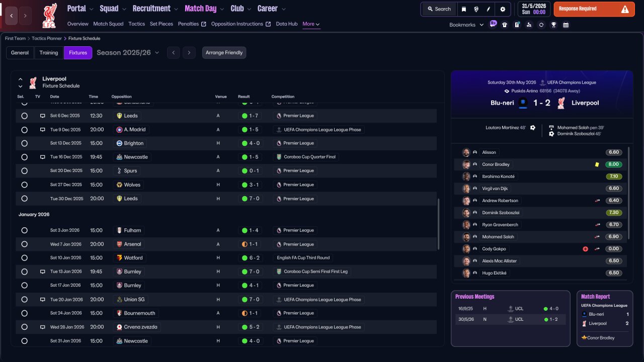Select the Wolves fixture radio button

pyautogui.click(x=24, y=185)
